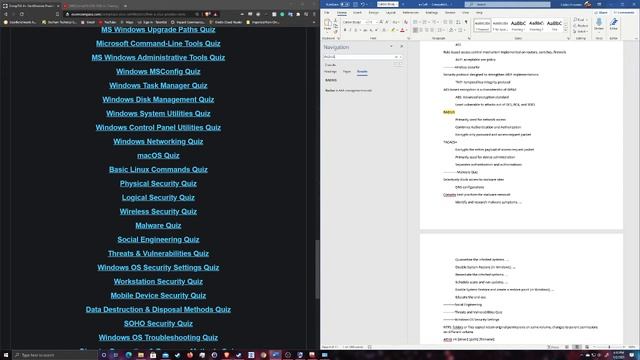Click the Word zoom slider in status bar
Viewport: 640px width, 360px height.
tap(609, 347)
